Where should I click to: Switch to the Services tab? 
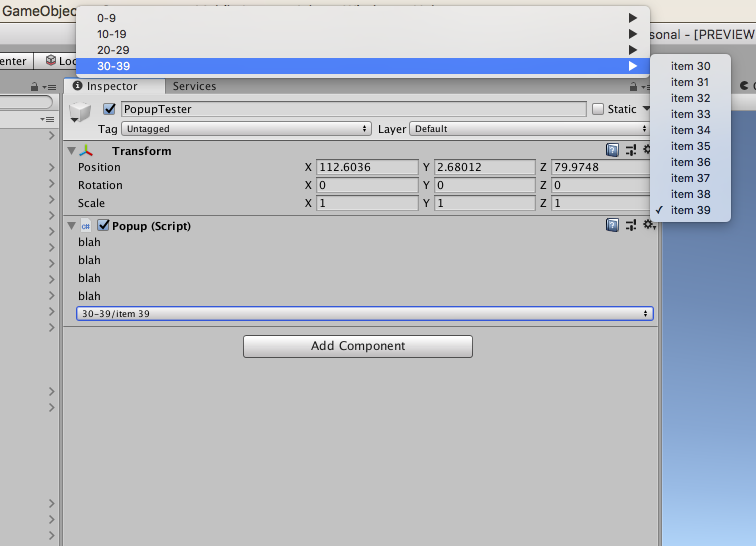194,87
